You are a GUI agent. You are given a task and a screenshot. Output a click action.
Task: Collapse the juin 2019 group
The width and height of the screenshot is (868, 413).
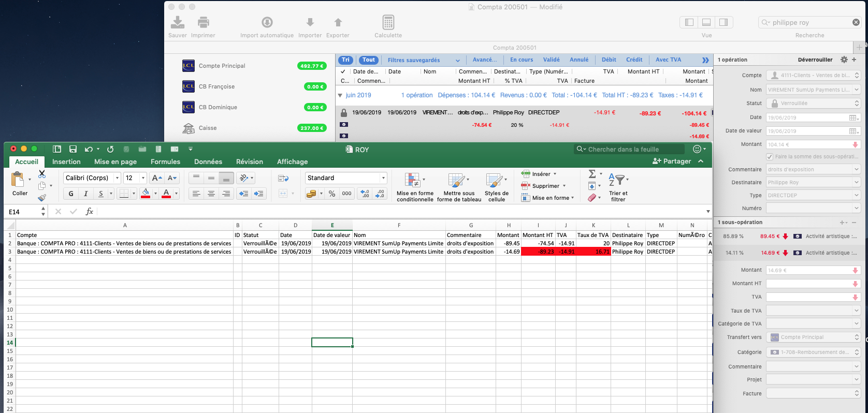pyautogui.click(x=340, y=95)
